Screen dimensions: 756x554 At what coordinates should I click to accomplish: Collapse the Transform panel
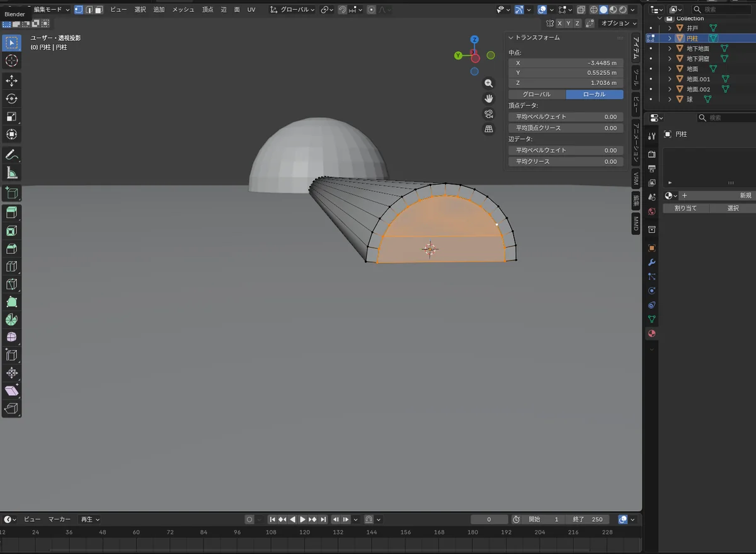coord(511,38)
